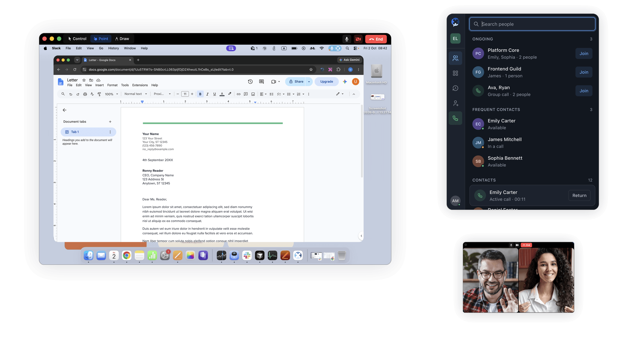Click the italic formatting icon
This screenshot has width=624, height=364.
(x=207, y=94)
